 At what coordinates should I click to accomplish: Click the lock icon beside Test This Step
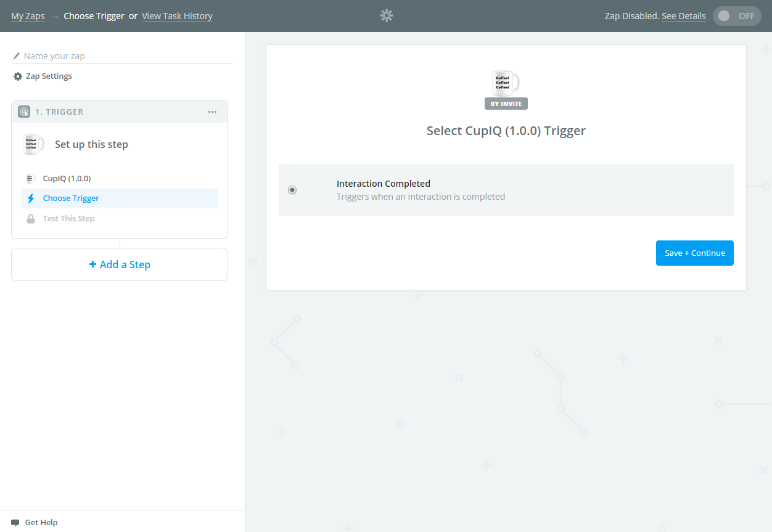click(x=31, y=219)
